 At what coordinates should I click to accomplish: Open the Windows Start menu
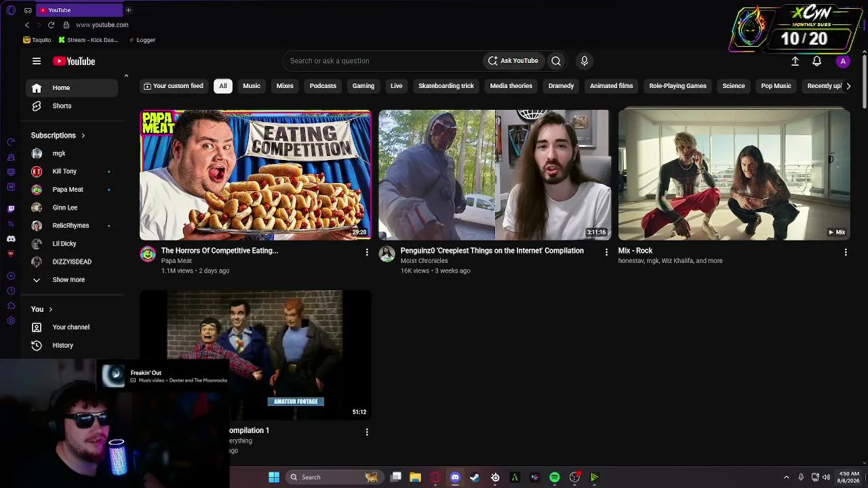pyautogui.click(x=274, y=477)
